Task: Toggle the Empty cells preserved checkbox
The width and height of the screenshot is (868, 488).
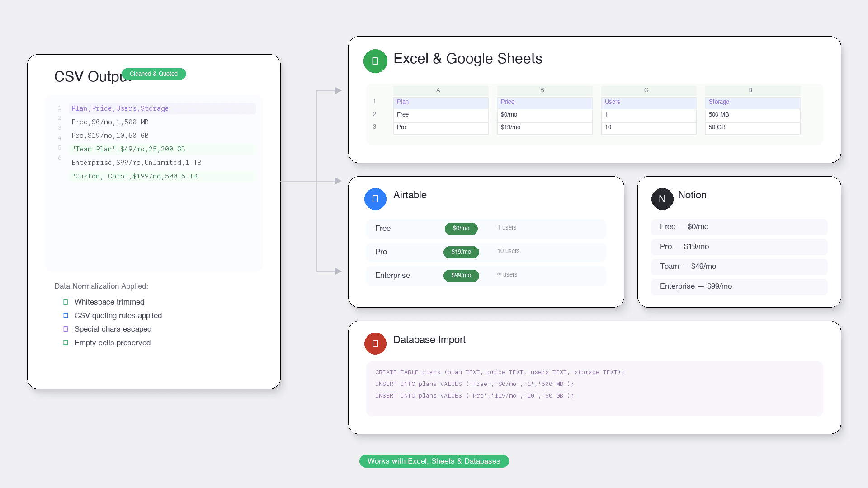Action: pyautogui.click(x=66, y=343)
